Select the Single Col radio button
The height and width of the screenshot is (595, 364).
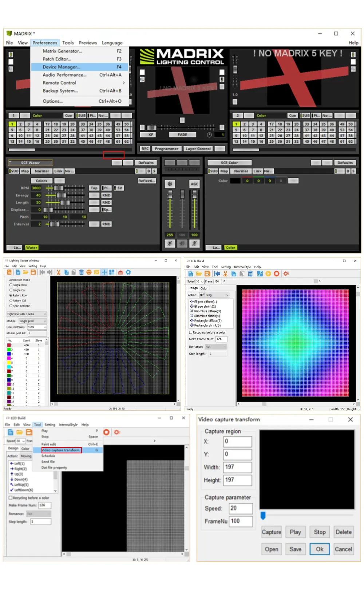pyautogui.click(x=11, y=290)
